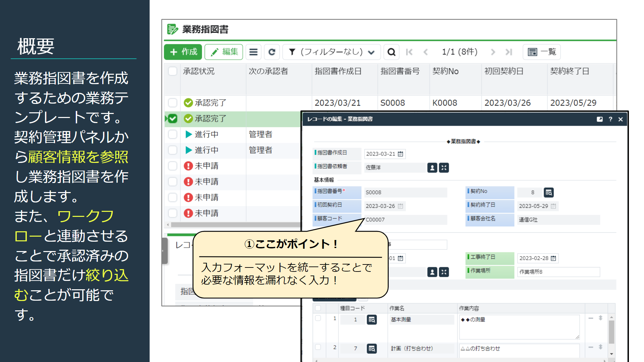Toggle the select-all header checkbox
Screen dimensions: 644x362
[173, 71]
